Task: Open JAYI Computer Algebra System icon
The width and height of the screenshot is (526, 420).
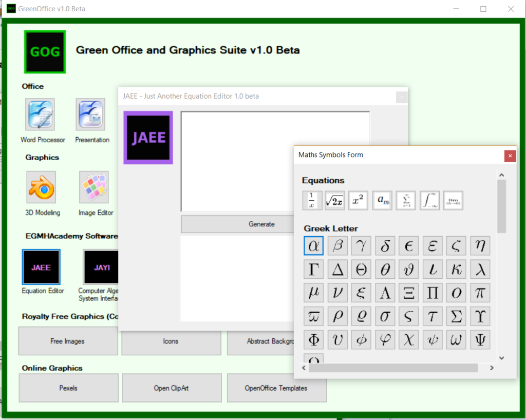Action: coord(101,267)
